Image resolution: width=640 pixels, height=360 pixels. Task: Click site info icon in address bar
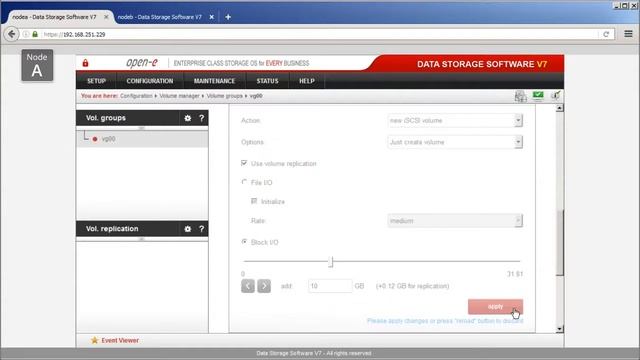click(x=26, y=34)
